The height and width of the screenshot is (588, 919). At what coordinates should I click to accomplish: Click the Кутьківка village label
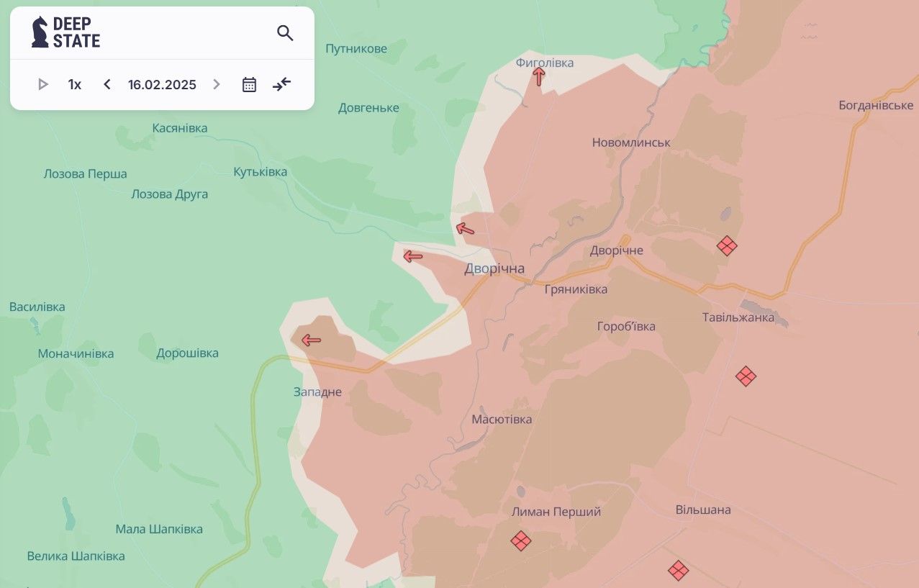tap(260, 172)
